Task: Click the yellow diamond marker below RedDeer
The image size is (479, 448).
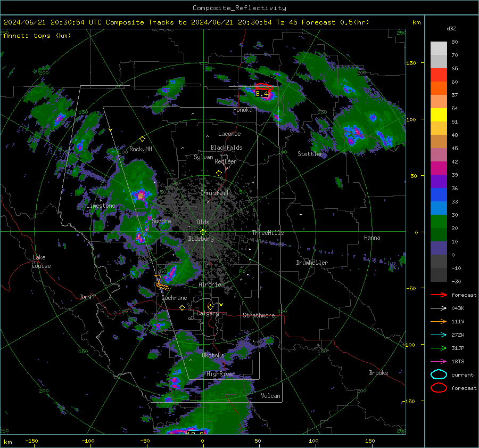Action: [x=219, y=173]
